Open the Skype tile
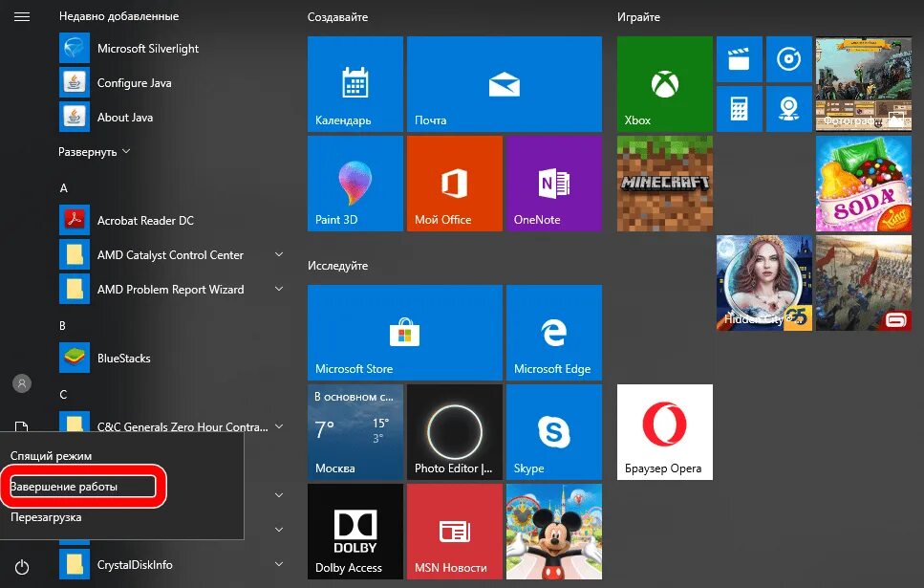The image size is (924, 588). pyautogui.click(x=554, y=432)
